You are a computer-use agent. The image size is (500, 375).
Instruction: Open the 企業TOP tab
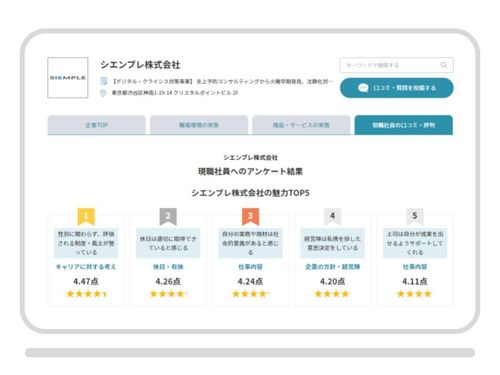(x=97, y=125)
